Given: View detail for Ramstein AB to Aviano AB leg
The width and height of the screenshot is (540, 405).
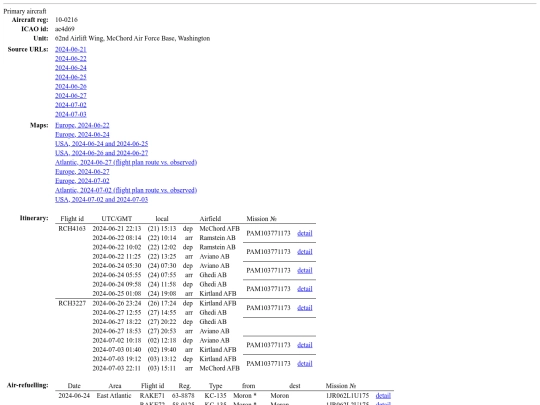Looking at the screenshot, I should tap(305, 252).
